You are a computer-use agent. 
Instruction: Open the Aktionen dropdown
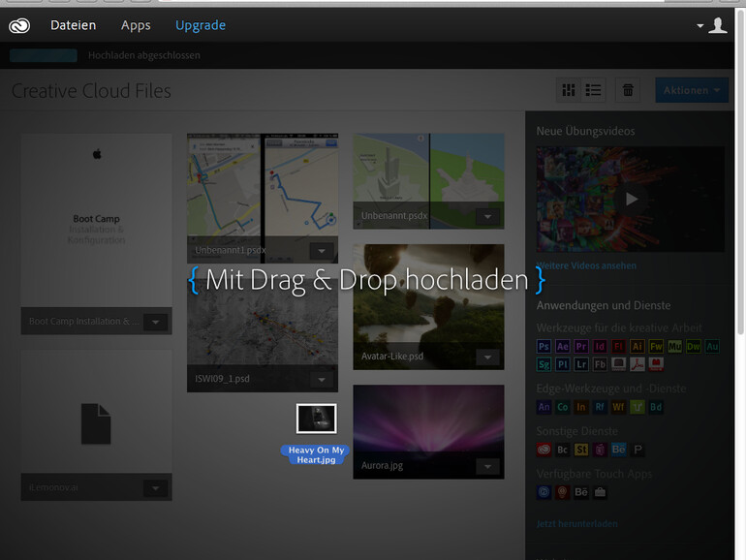click(x=692, y=90)
